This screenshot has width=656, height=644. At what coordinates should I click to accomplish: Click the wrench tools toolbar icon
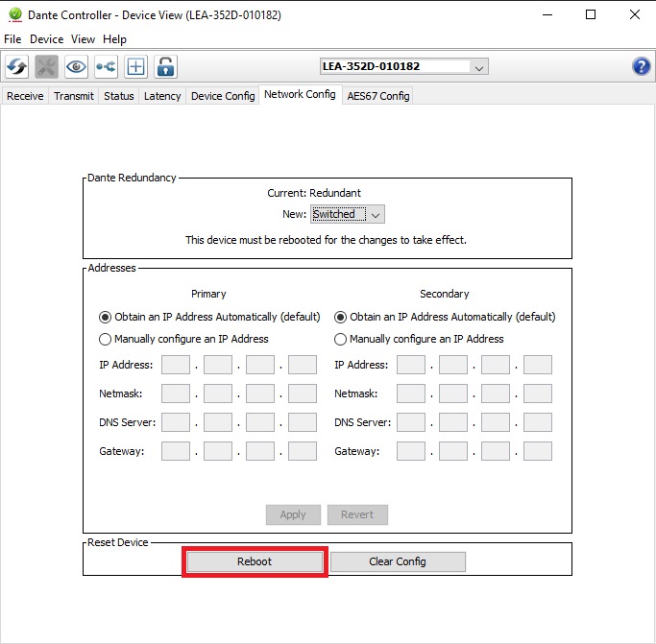tap(46, 66)
